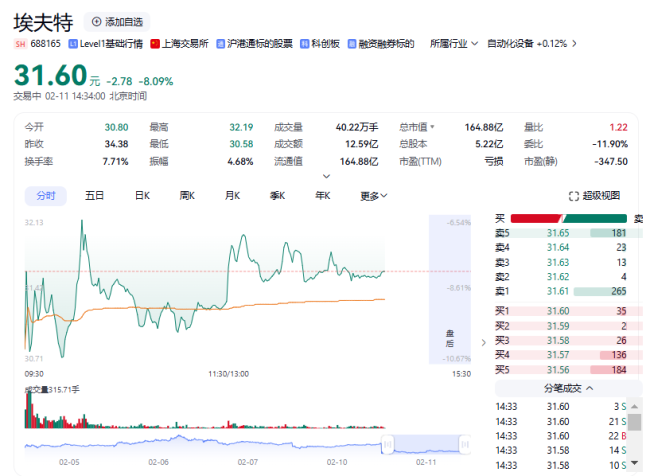Select the 分时 chart tab
The image size is (650, 476).
click(46, 196)
